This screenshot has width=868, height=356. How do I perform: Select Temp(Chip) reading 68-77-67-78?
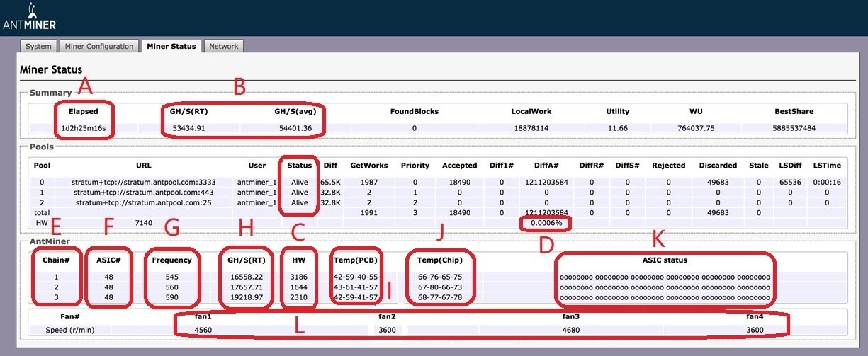[439, 299]
